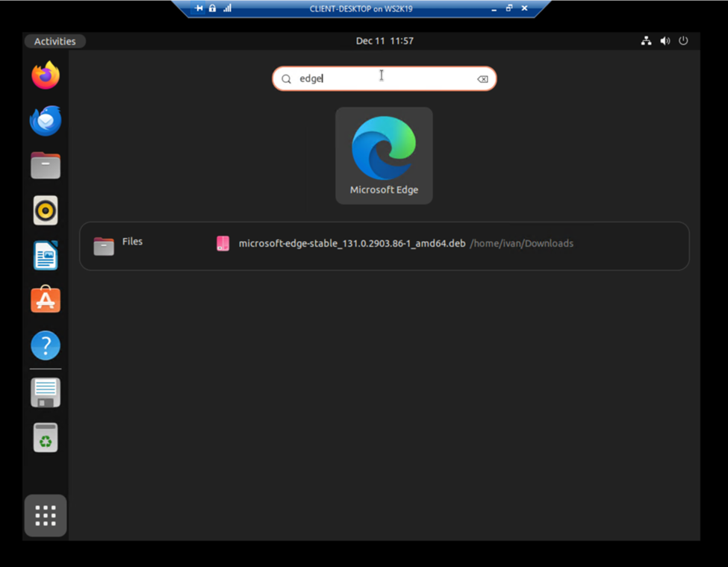Open the Dec 11 11:57 clock menu

(385, 41)
